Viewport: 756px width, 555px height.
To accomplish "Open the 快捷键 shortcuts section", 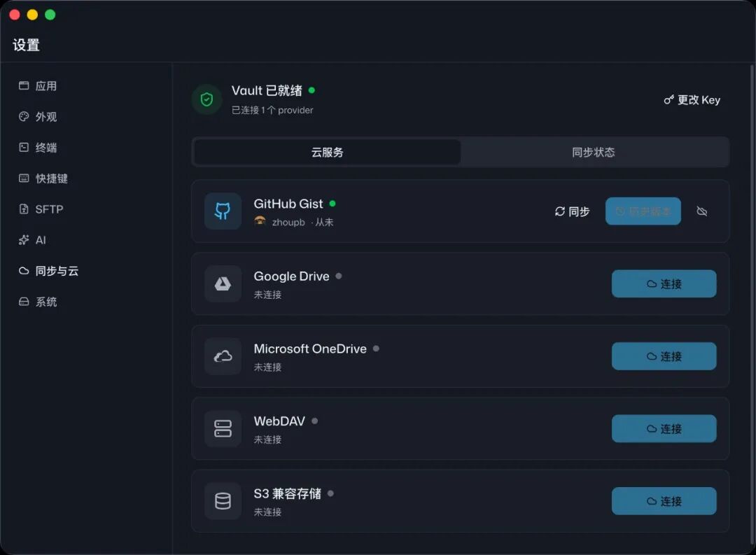I will point(43,178).
